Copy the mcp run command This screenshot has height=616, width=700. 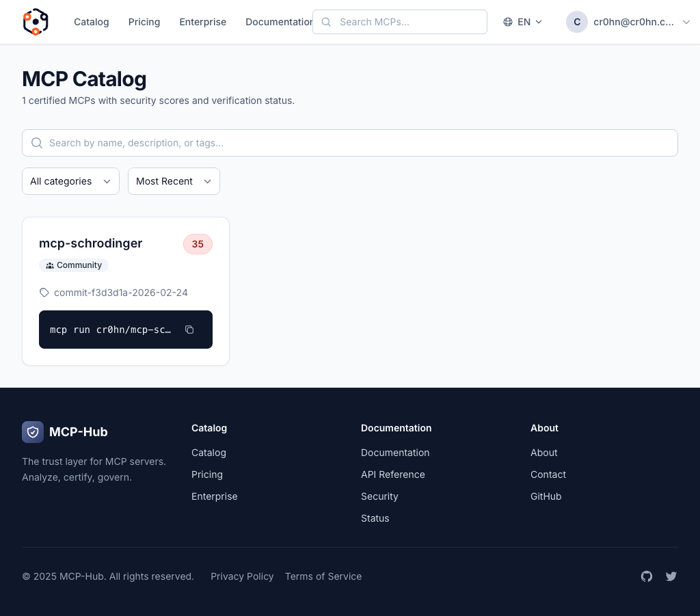coord(189,329)
